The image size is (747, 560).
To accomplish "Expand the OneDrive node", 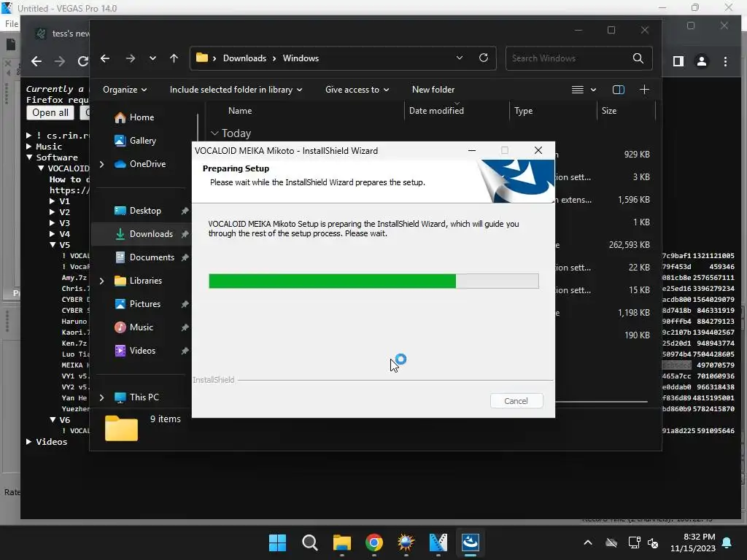I will [x=101, y=164].
